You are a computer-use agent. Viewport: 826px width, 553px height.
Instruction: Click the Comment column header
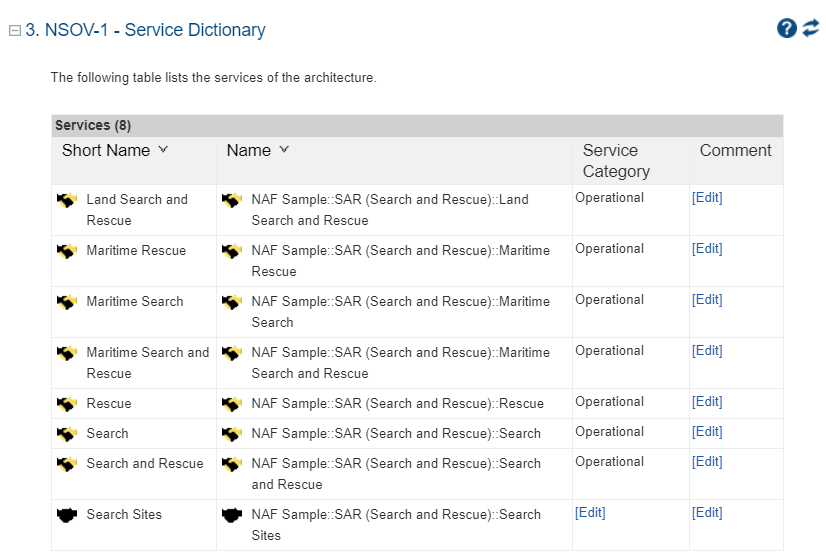tap(735, 151)
